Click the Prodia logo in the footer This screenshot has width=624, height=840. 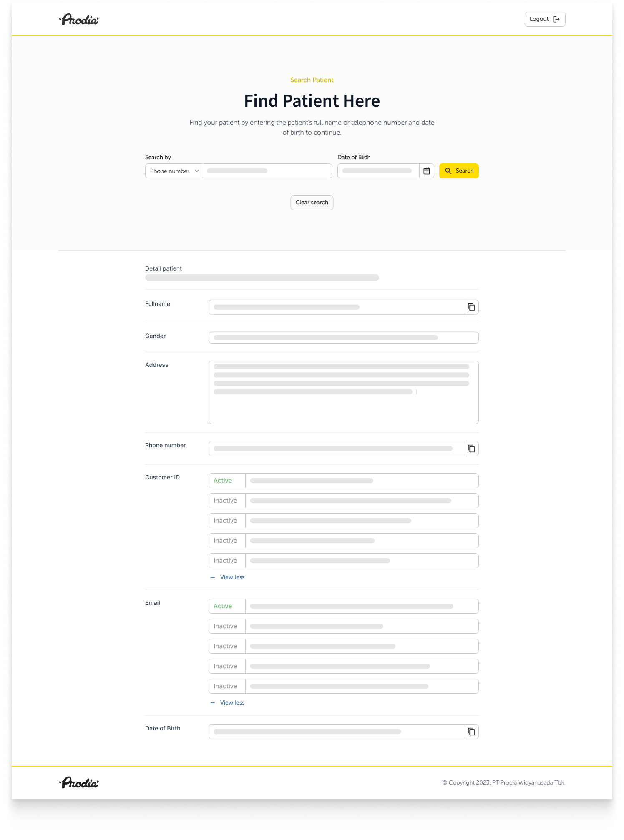[79, 783]
